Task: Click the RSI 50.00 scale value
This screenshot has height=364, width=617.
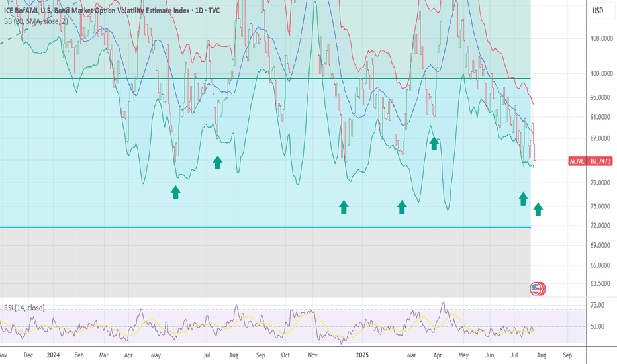Action: point(597,326)
